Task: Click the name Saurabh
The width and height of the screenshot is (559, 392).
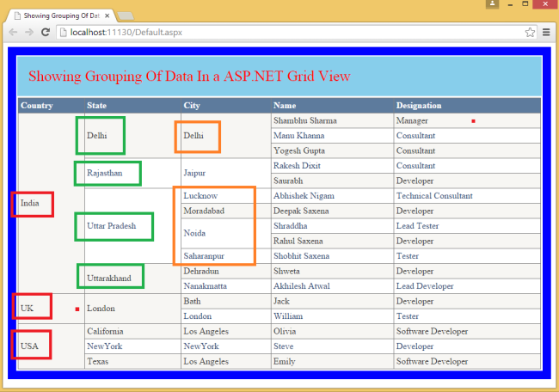Action: [x=288, y=181]
